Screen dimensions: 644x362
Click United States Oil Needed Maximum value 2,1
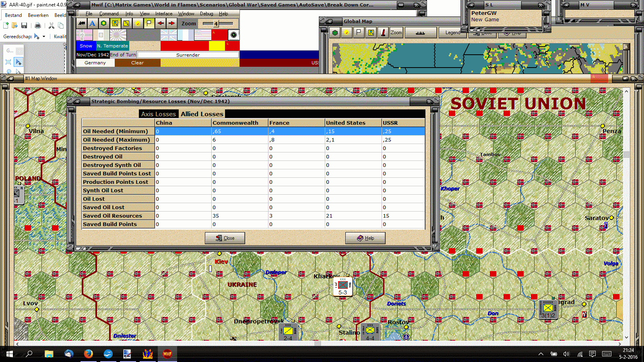coord(353,140)
